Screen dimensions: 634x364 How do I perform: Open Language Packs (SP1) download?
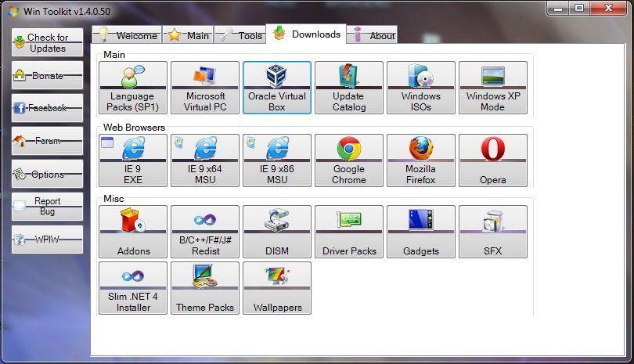click(x=133, y=88)
